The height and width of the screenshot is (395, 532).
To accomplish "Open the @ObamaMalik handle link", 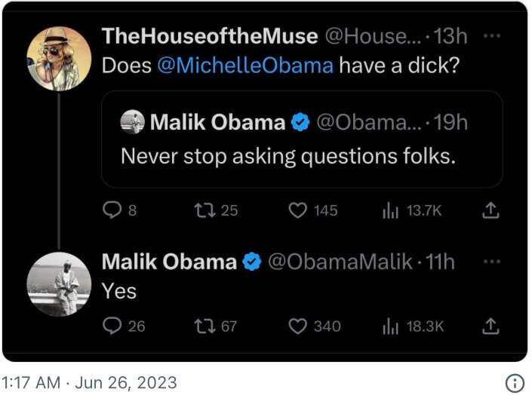I will click(x=340, y=262).
